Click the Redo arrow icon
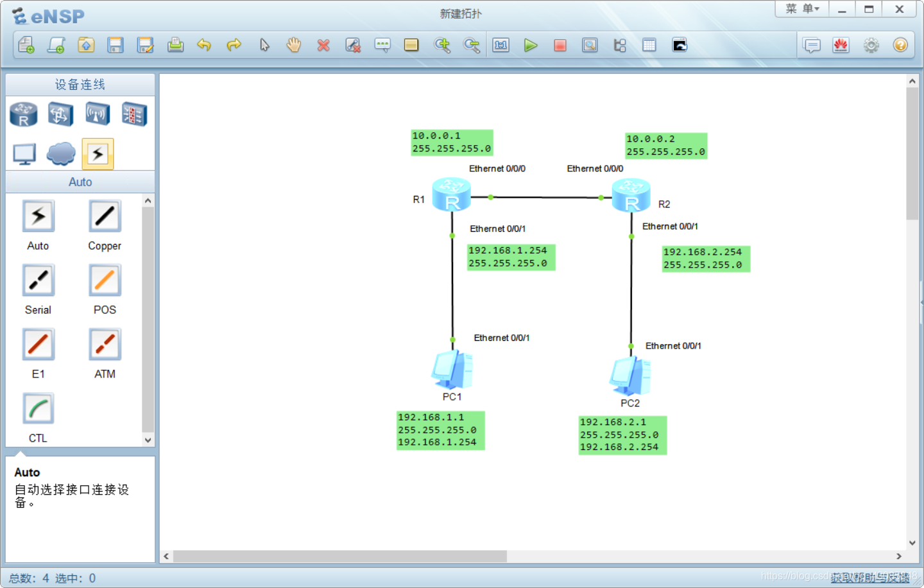This screenshot has height=588, width=924. pos(234,45)
